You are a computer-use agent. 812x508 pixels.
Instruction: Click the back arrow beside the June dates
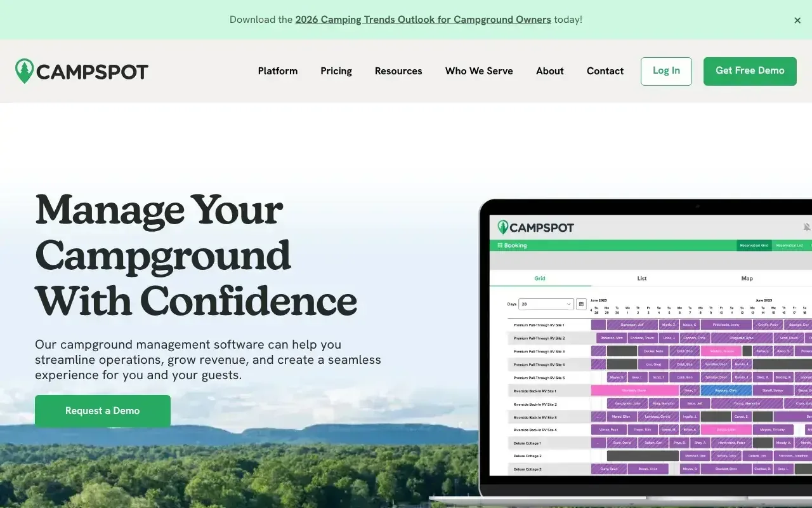[x=591, y=310]
